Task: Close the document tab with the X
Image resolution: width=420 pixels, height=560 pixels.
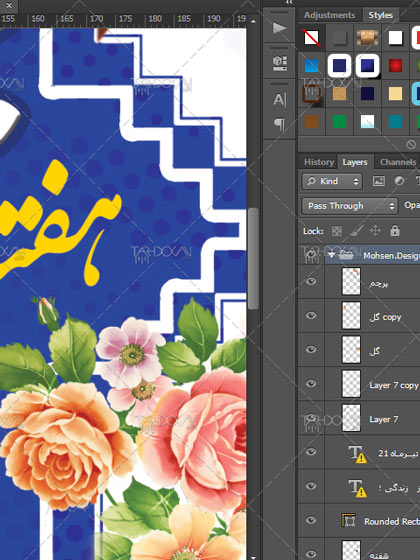Action: click(9, 5)
